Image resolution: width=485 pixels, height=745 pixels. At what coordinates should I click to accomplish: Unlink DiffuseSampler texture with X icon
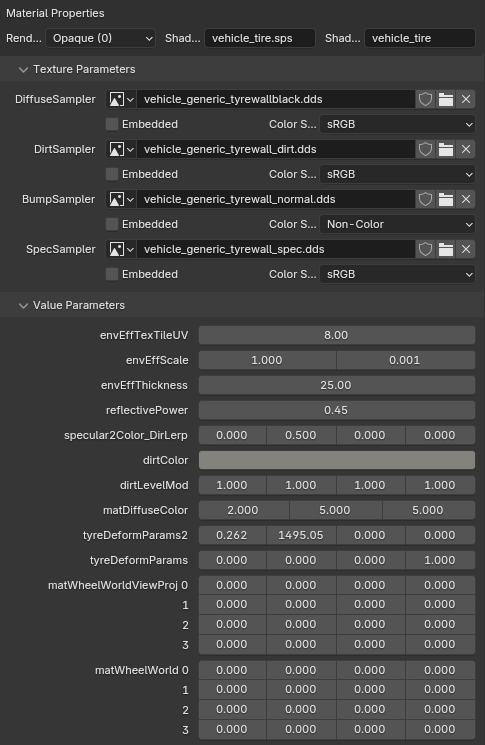[x=466, y=99]
